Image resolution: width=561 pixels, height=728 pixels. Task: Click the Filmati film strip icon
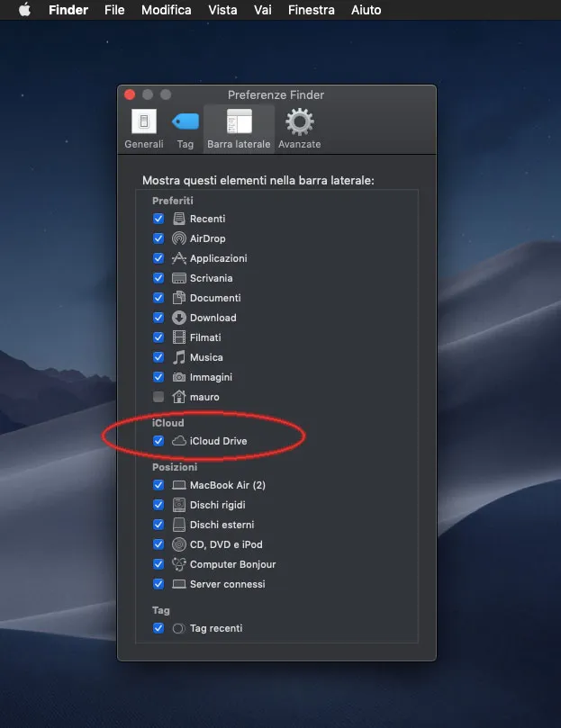point(179,337)
